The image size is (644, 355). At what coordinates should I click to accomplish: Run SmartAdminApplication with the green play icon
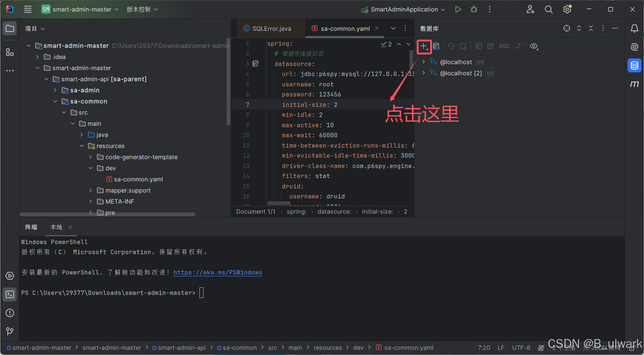(458, 9)
